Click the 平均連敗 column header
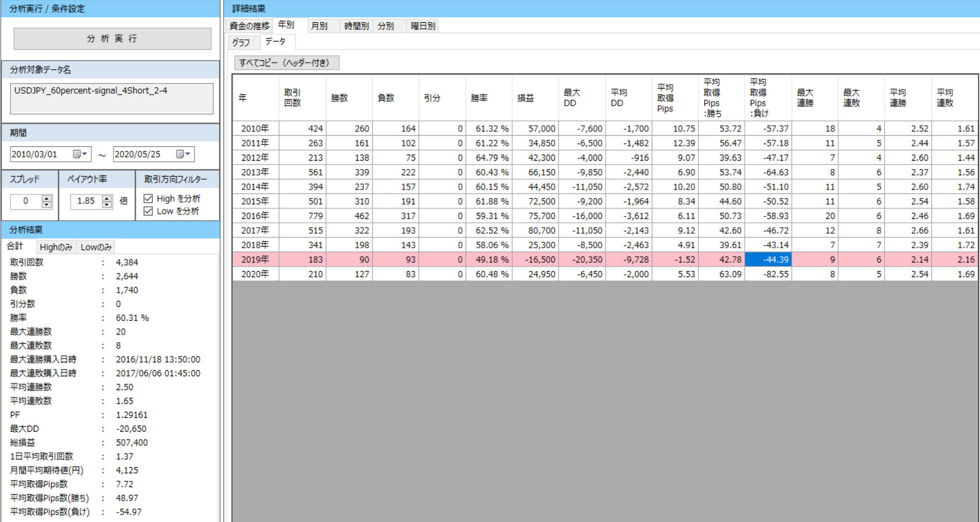The image size is (980, 522). 955,98
